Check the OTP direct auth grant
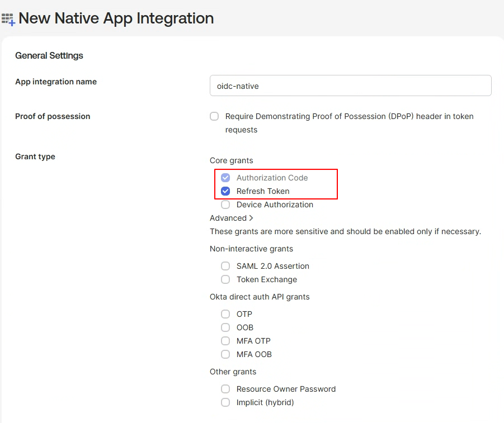The image size is (504, 423). pyautogui.click(x=225, y=314)
